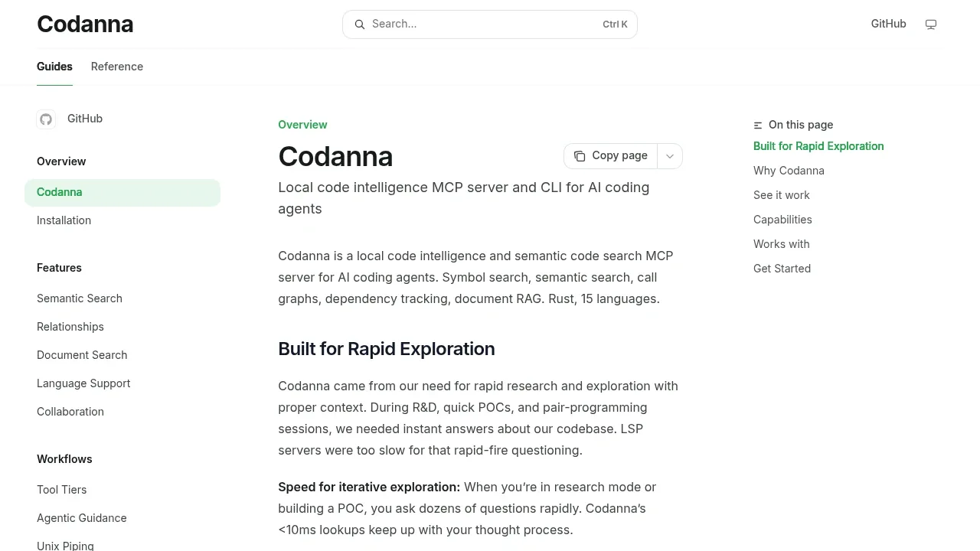Jump to the Why Codanna section
980x551 pixels.
(789, 171)
